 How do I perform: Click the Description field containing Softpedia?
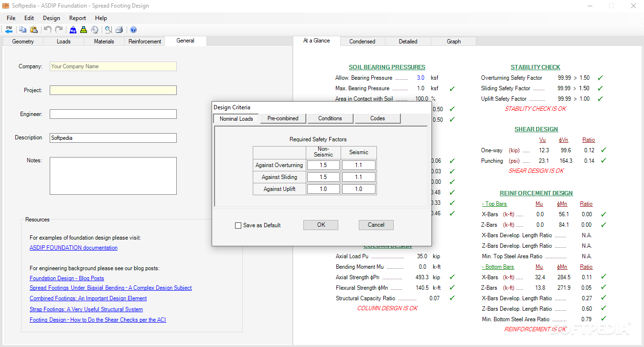[x=113, y=138]
